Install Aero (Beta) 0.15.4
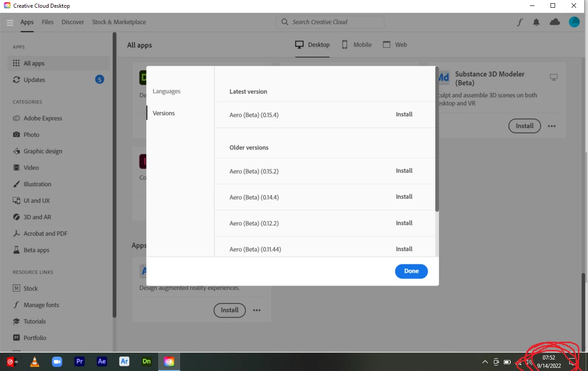 tap(404, 114)
